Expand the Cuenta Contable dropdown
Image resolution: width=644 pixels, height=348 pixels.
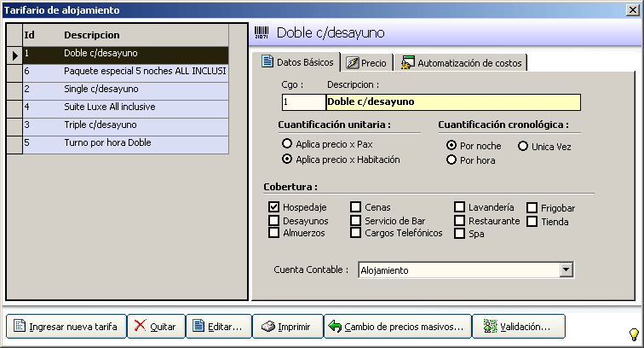click(x=566, y=270)
